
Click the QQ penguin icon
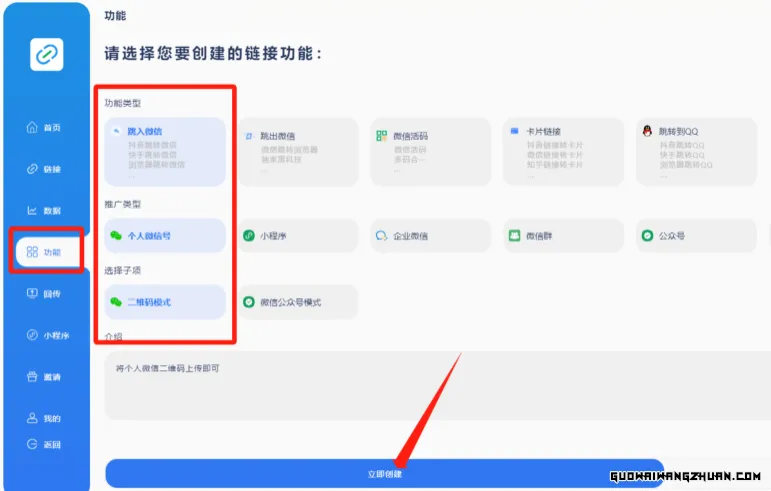click(x=648, y=131)
